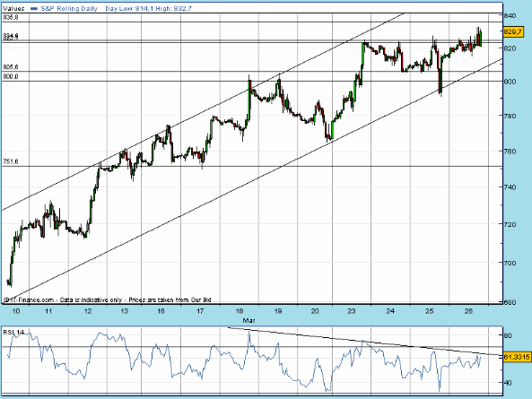Click 820 on the price axis

coord(510,48)
